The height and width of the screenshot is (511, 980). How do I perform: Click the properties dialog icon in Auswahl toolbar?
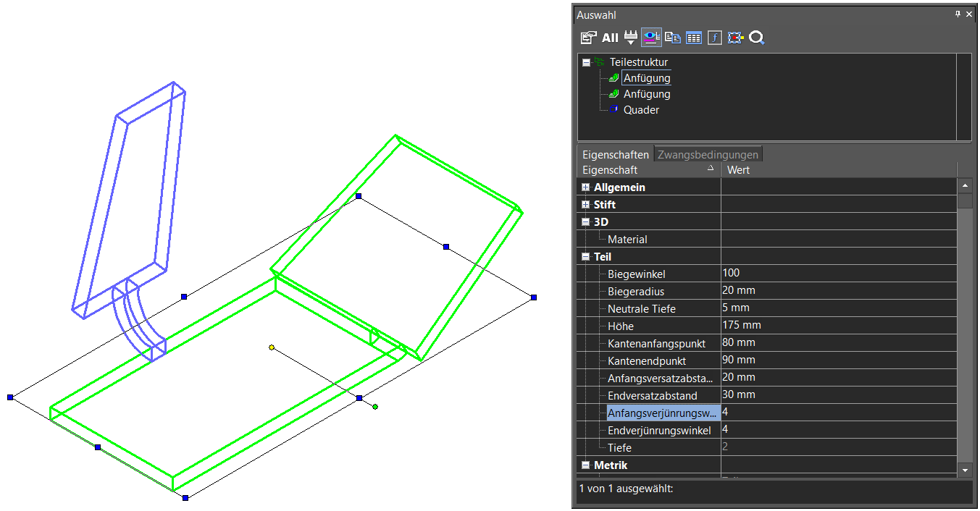[589, 38]
